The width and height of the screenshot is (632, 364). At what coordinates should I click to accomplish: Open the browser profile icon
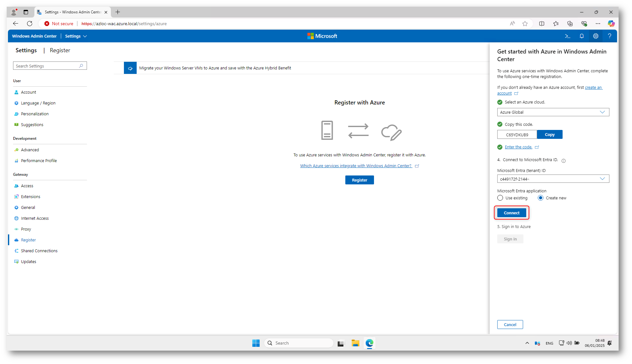(14, 12)
